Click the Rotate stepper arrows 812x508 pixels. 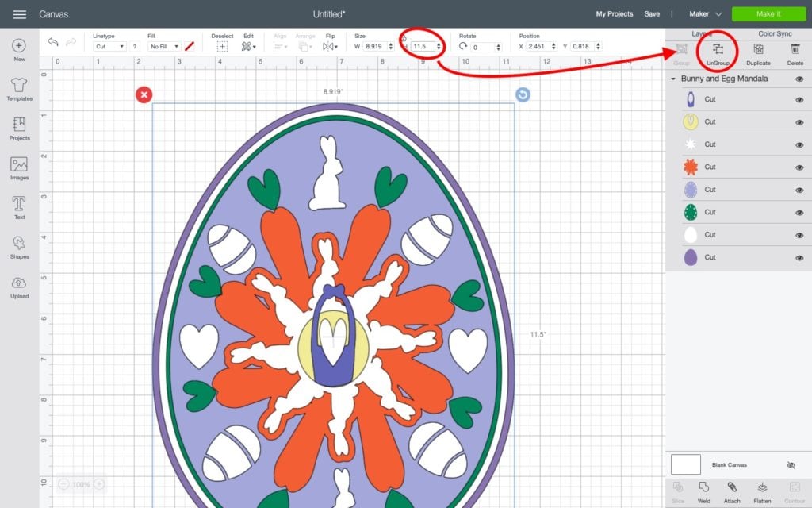click(x=498, y=47)
